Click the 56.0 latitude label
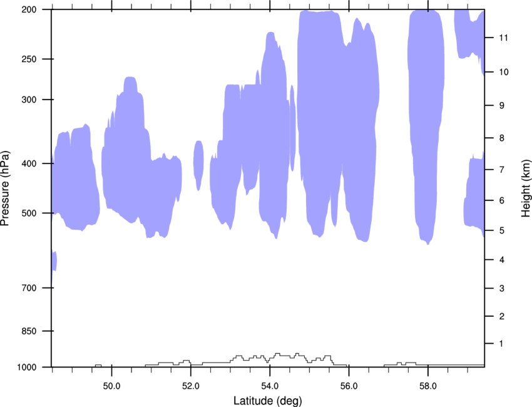This screenshot has width=532, height=407. point(349,386)
